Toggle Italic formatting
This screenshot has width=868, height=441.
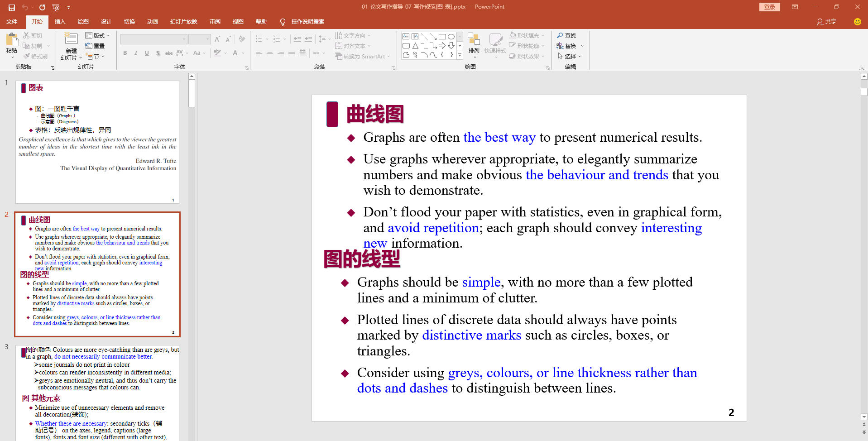136,53
